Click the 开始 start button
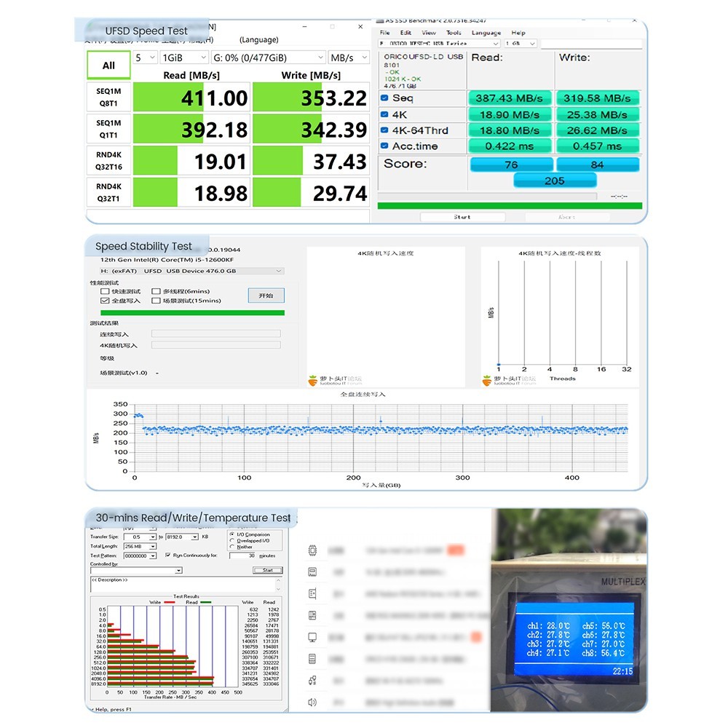 click(266, 296)
